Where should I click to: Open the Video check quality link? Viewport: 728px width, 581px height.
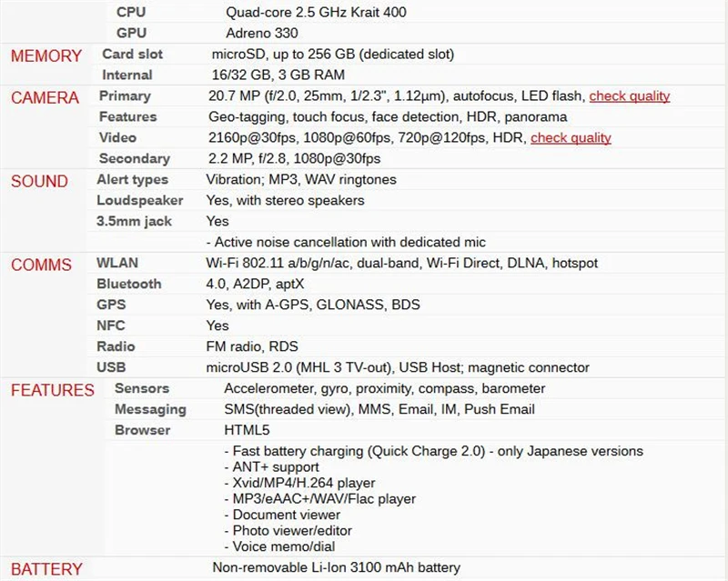(571, 138)
